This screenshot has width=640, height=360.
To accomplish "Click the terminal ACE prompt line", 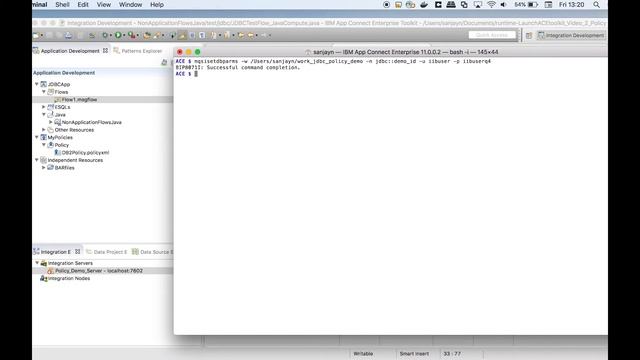I will pyautogui.click(x=187, y=74).
